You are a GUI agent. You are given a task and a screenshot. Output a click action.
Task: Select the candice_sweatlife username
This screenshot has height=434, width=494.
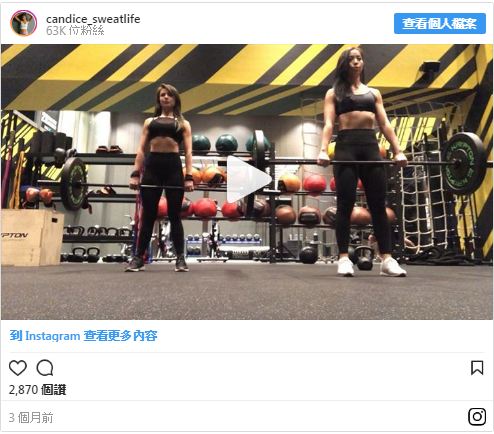coord(93,19)
